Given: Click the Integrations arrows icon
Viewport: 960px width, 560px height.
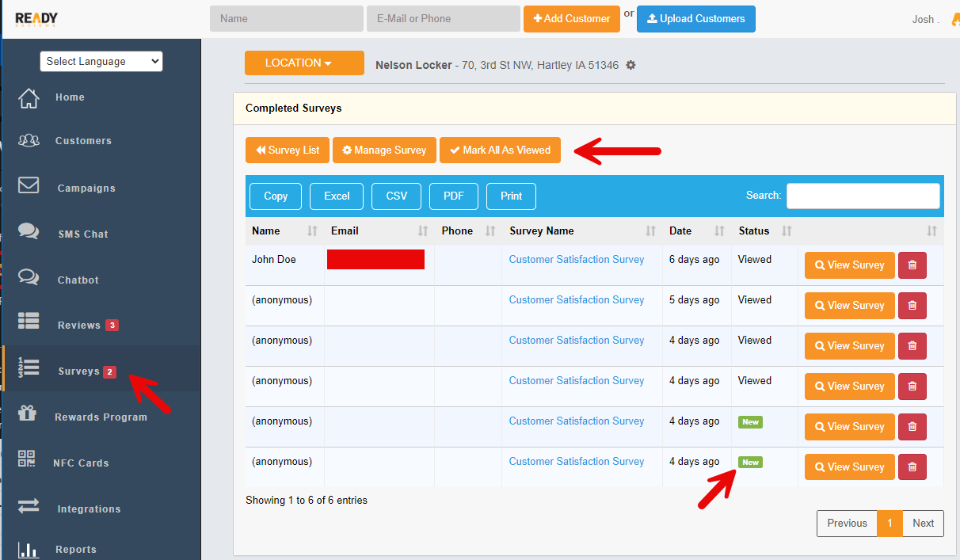Looking at the screenshot, I should click(29, 506).
